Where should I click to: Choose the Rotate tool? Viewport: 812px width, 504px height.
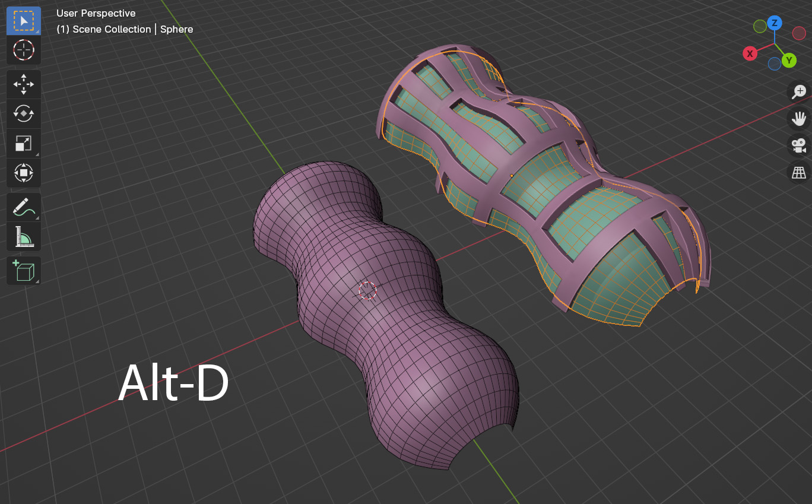(24, 113)
